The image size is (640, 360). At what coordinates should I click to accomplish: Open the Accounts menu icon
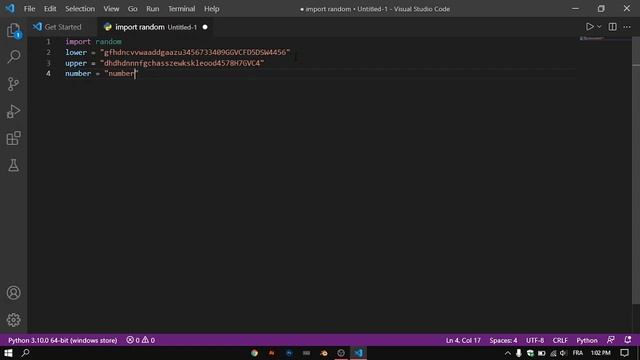click(13, 293)
